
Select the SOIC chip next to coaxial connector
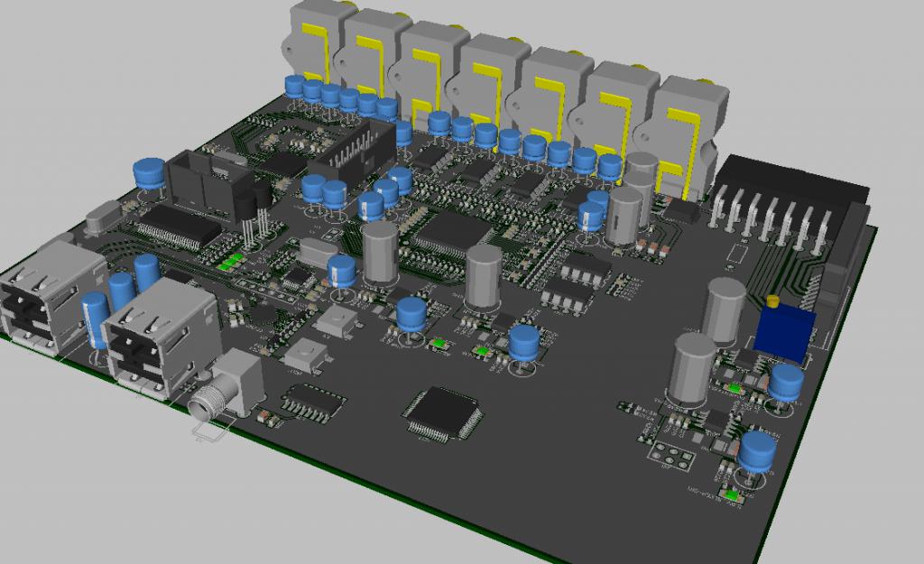tap(312, 402)
